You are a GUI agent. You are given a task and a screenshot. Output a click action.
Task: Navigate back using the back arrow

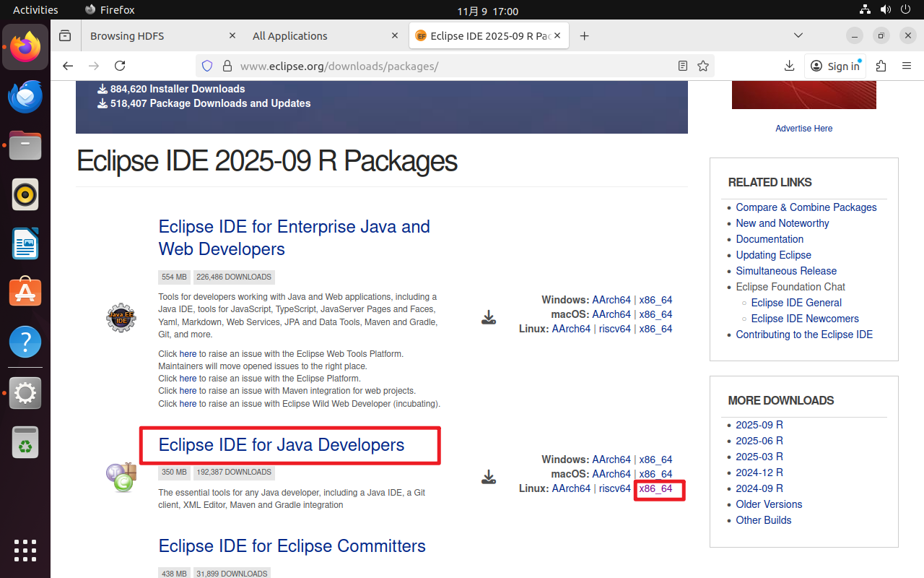pos(68,66)
